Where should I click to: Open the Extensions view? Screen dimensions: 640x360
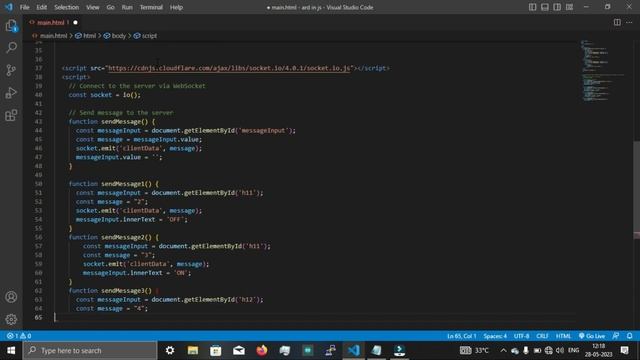coord(11,115)
